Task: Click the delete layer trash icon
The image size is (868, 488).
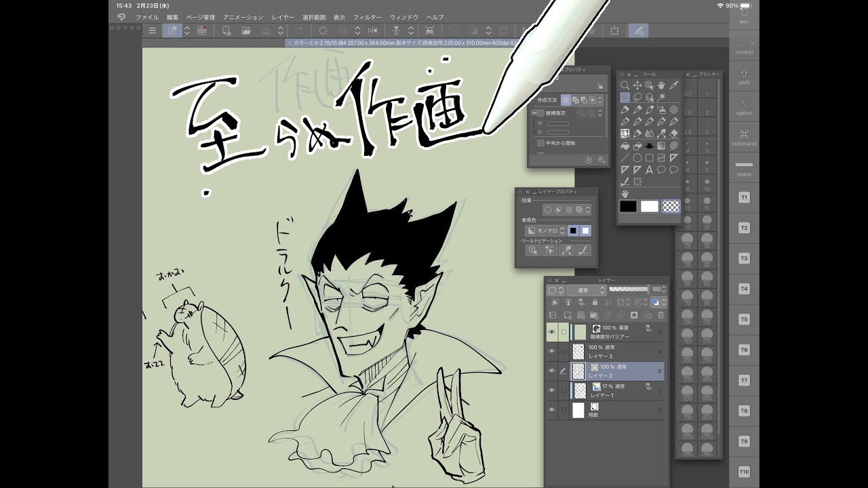Action: 661,315
